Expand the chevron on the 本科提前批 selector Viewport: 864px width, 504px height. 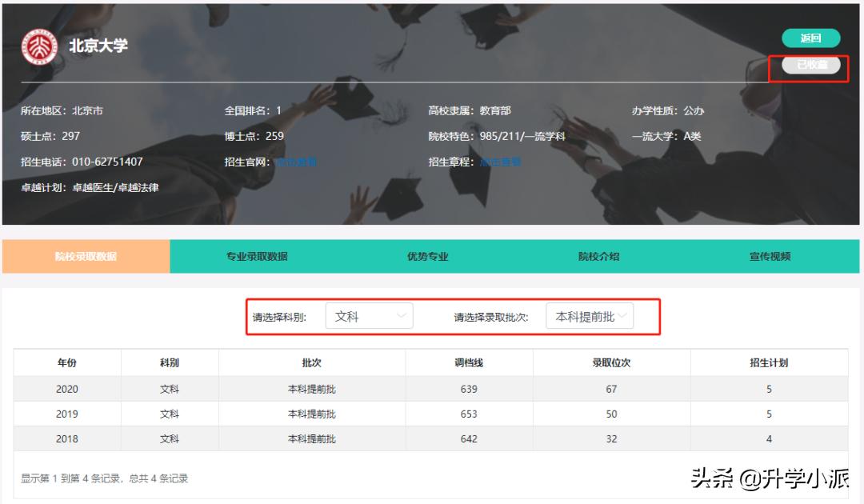[x=625, y=315]
